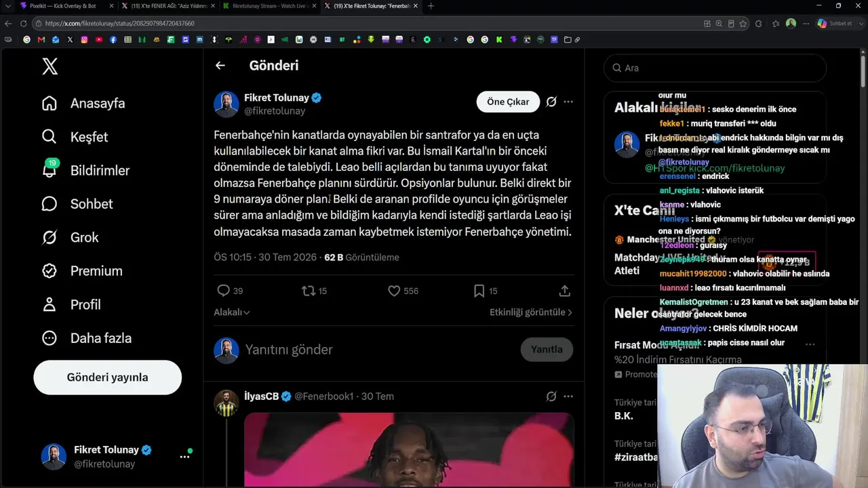Screen dimensions: 868x488
Task: Open more options on Fikret Tolunay's post
Action: [x=568, y=102]
